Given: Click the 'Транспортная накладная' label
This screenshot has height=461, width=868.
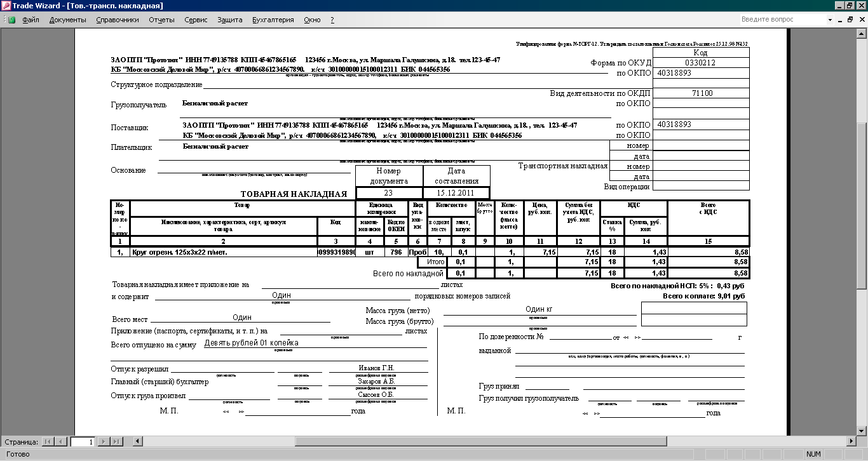Looking at the screenshot, I should click(563, 166).
